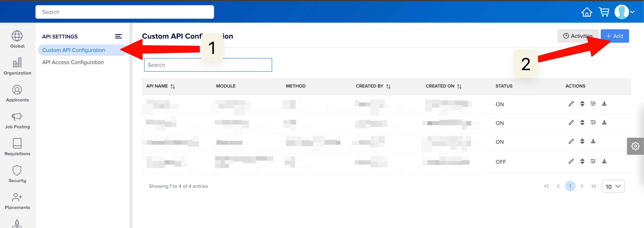644x228 pixels.
Task: Click the edit pencil in first row
Action: 571,104
